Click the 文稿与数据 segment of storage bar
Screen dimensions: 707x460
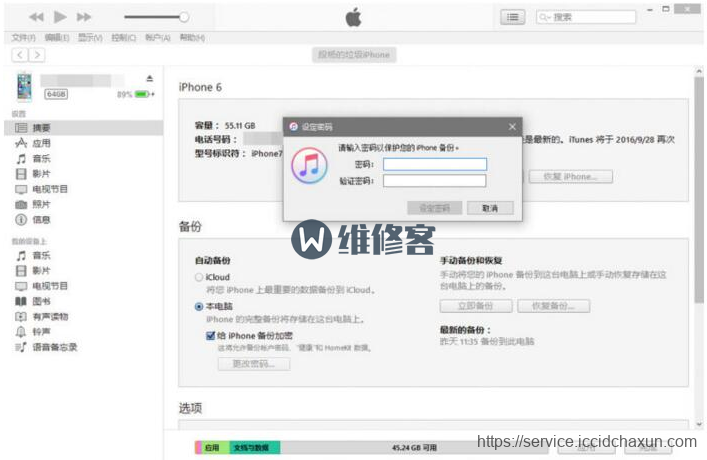coord(255,447)
